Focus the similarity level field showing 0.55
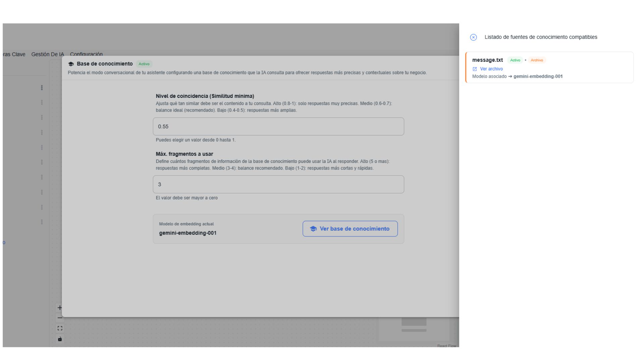This screenshot has height=362, width=644. pos(278,126)
